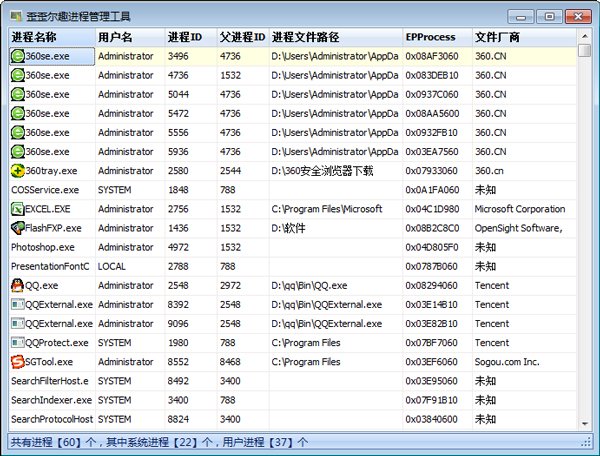Click the scrollbar down arrow
The height and width of the screenshot is (456, 600).
pos(584,423)
